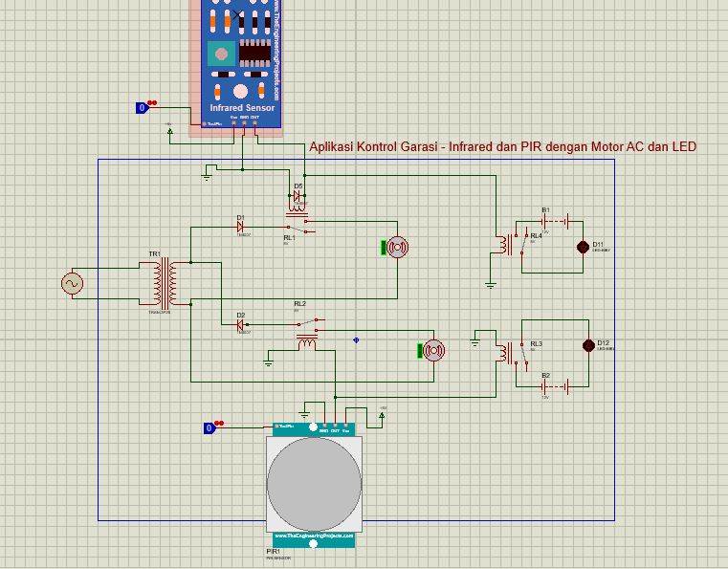This screenshot has height=569, width=728.
Task: Toggle the logic state connected to PIR sensor
Action: (210, 427)
